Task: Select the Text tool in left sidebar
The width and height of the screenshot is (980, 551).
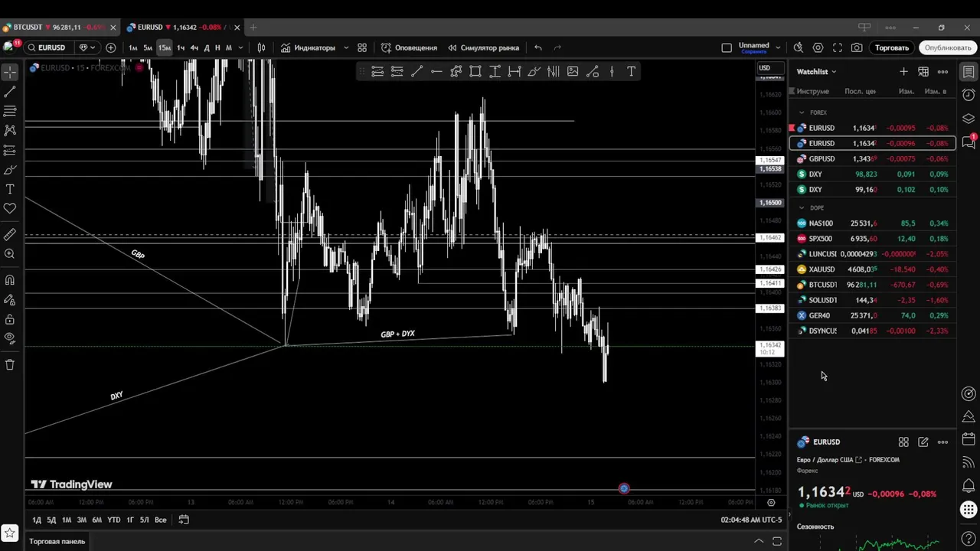Action: pos(10,189)
